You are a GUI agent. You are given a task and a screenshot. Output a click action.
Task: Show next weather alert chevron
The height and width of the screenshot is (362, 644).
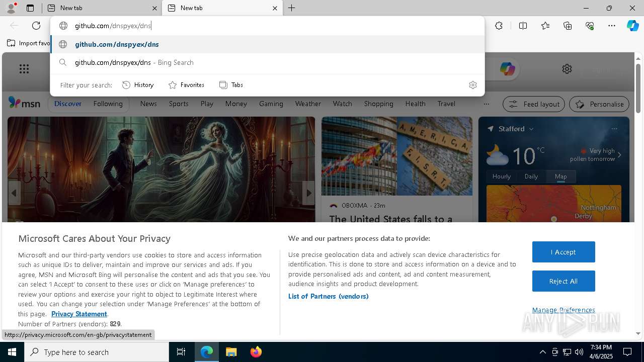(x=619, y=155)
